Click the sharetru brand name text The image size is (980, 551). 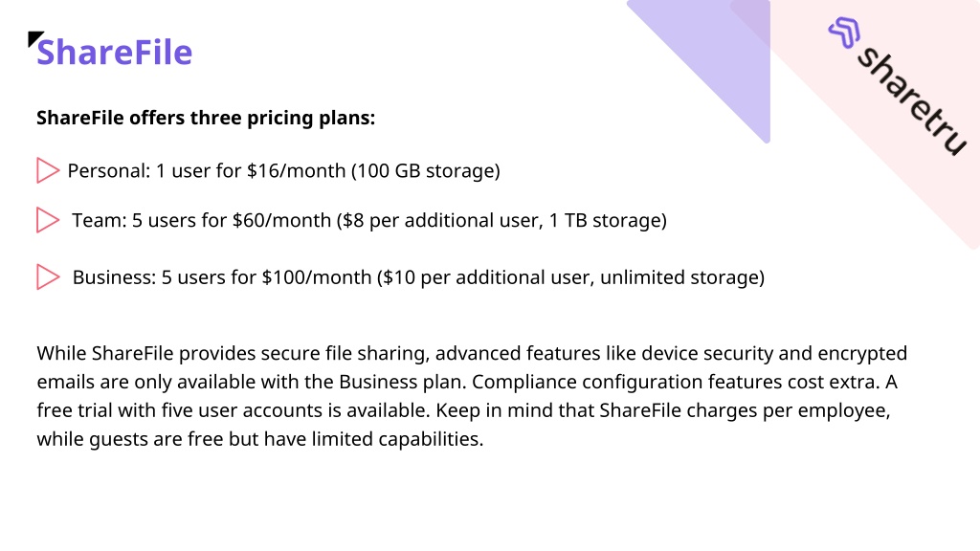click(x=912, y=101)
